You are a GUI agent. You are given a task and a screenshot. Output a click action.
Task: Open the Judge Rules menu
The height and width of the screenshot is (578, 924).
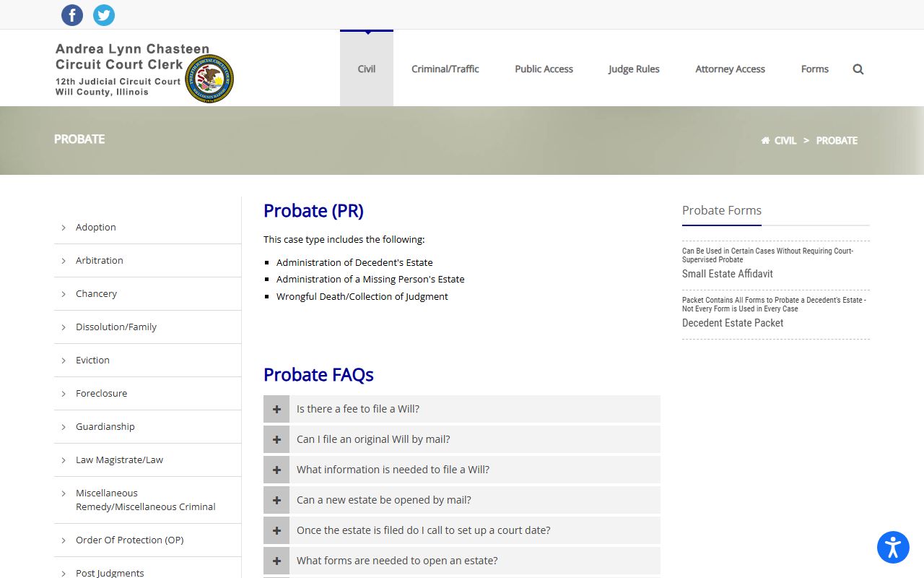coord(634,69)
